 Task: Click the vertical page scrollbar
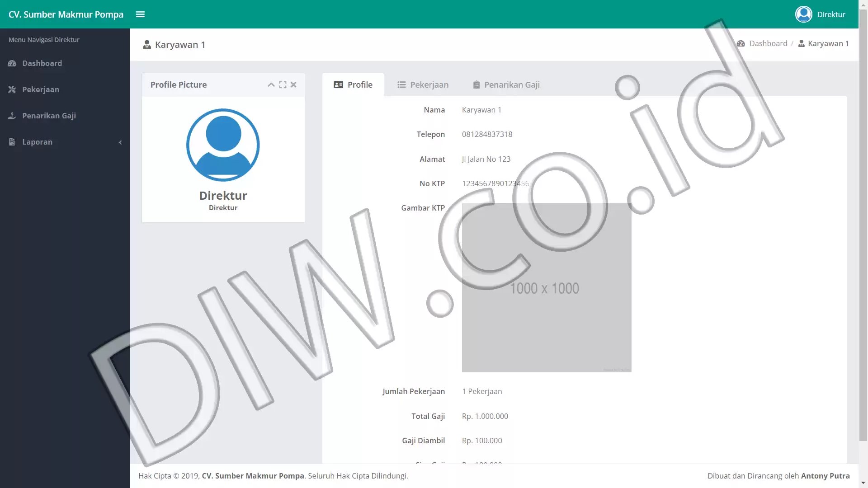tap(863, 225)
